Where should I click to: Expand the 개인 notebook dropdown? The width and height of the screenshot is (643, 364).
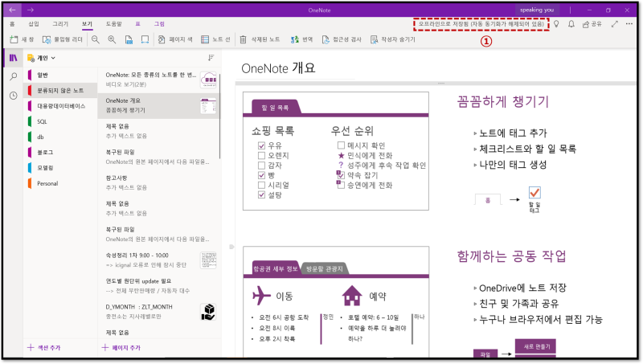[x=42, y=58]
